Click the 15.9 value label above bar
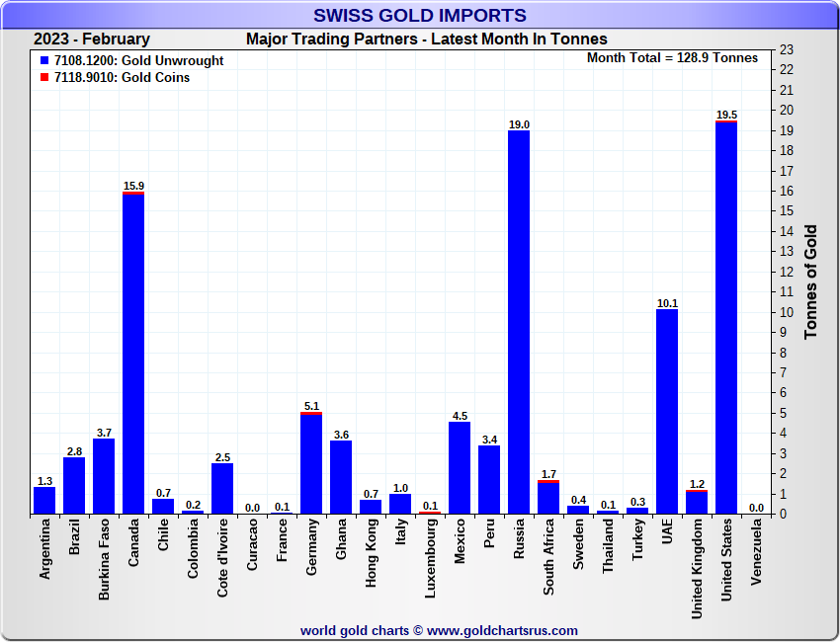The width and height of the screenshot is (840, 642). 133,186
